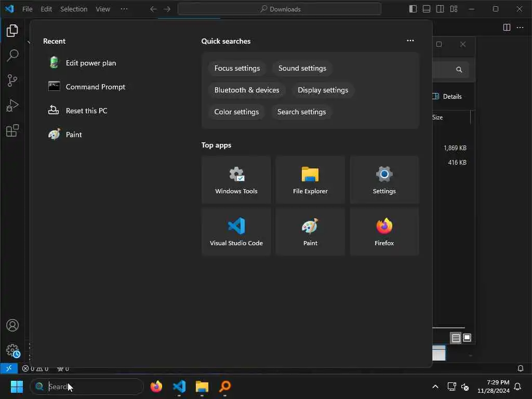Click the Downloads command center box
Viewport: 532px width, 399px height.
coord(280,9)
